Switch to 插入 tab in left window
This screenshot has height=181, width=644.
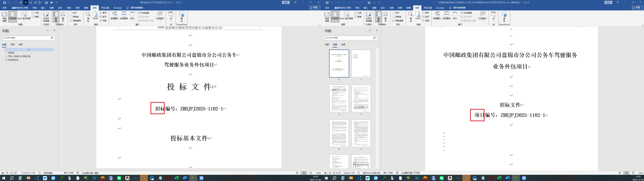(x=43, y=8)
